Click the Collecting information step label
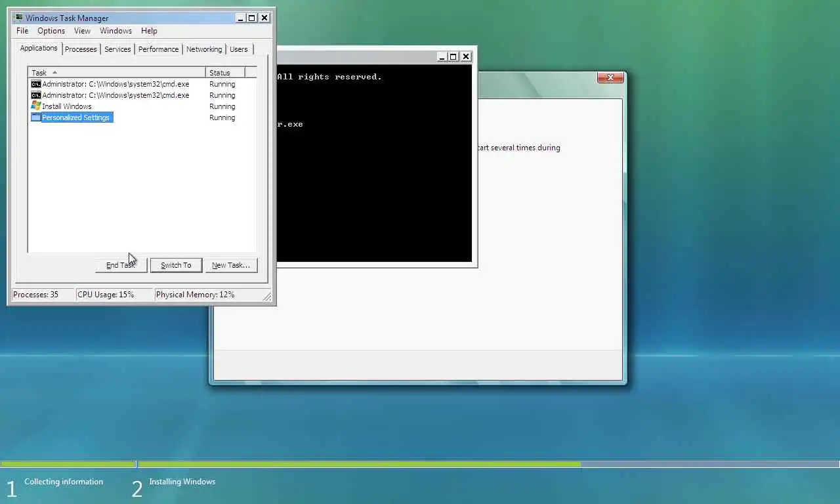 [x=64, y=482]
